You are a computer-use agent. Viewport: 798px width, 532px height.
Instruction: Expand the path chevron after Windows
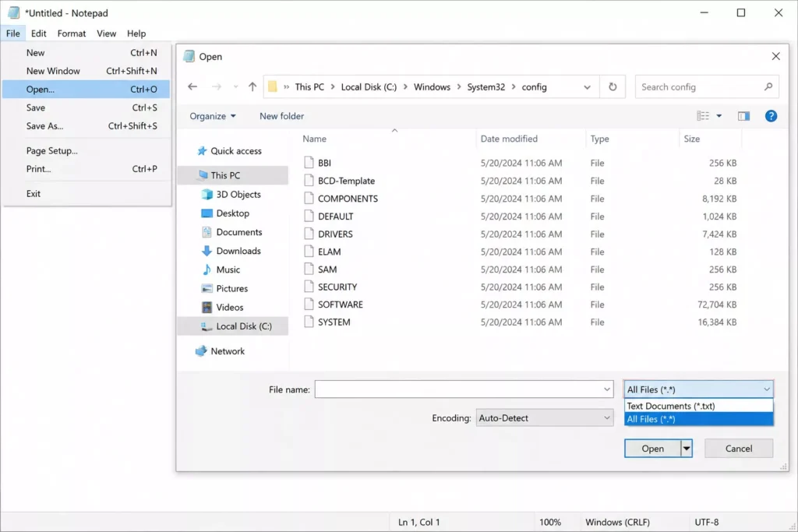pyautogui.click(x=459, y=87)
